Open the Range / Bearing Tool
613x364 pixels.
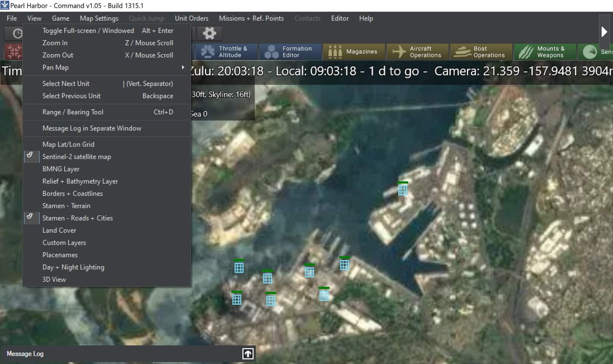(x=107, y=112)
